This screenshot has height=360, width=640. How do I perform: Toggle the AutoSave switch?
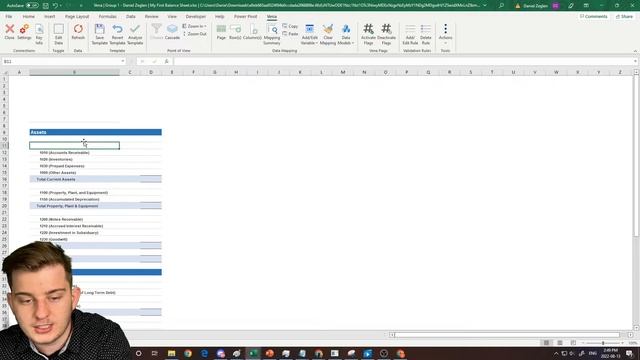(32, 6)
